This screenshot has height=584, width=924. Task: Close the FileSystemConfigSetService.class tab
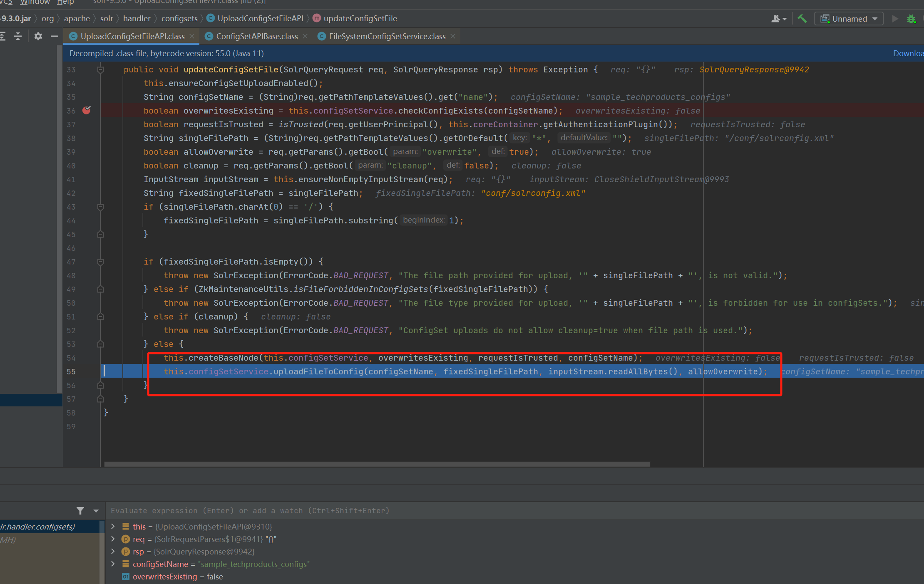[x=453, y=36]
